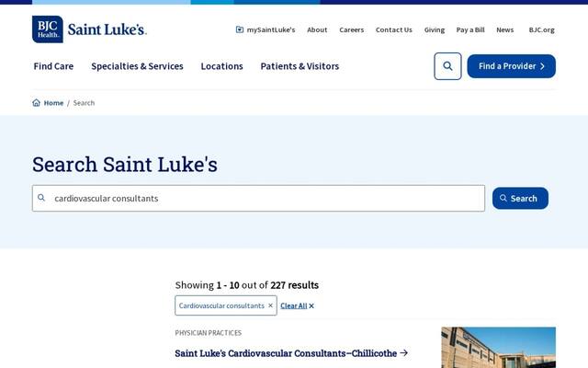
Task: Click the Find a Provider button
Action: click(511, 66)
